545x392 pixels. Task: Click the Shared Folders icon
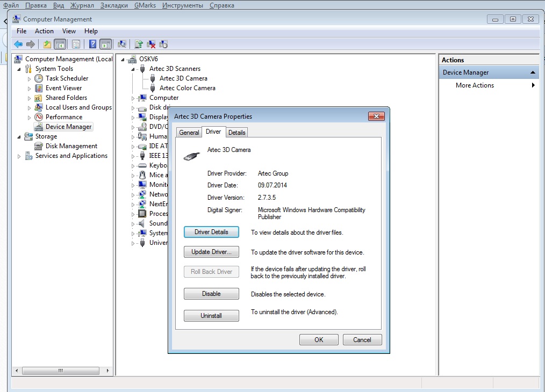(x=39, y=98)
